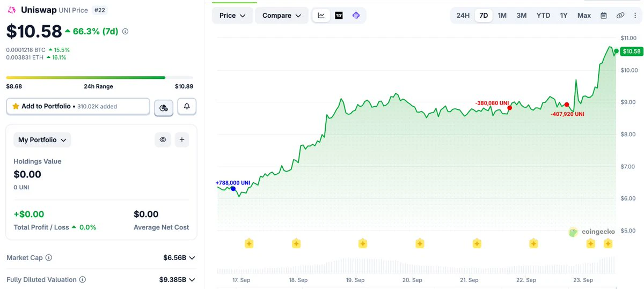Expand the Market Cap value chevron
The image size is (644, 289).
tap(192, 258)
